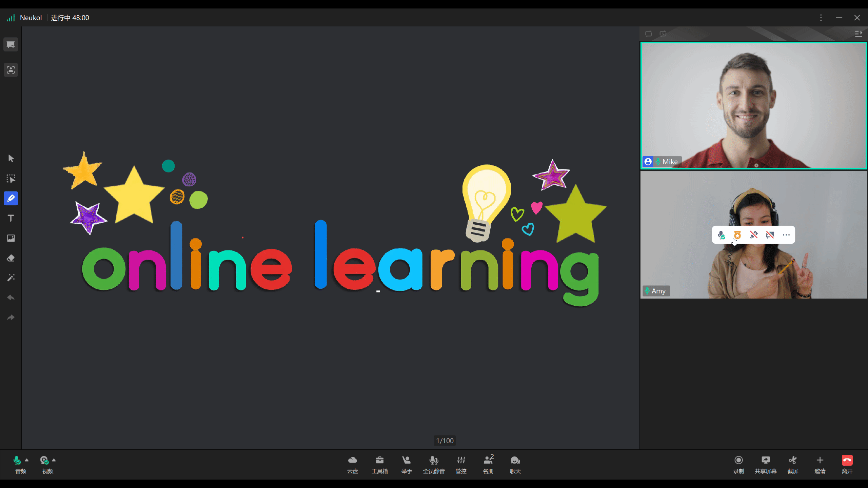Toggle Amy's stage presentation icon
The height and width of the screenshot is (488, 868).
pyautogui.click(x=770, y=235)
